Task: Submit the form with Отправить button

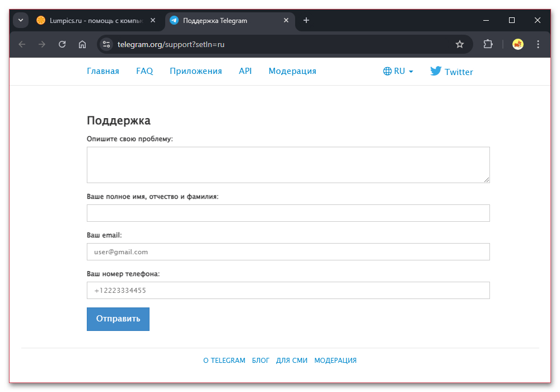Action: [118, 319]
